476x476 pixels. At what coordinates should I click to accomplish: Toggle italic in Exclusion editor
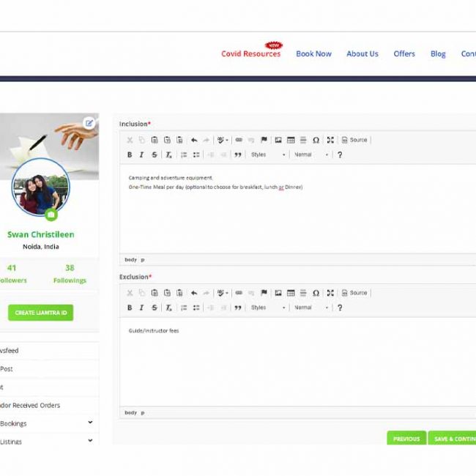(141, 308)
